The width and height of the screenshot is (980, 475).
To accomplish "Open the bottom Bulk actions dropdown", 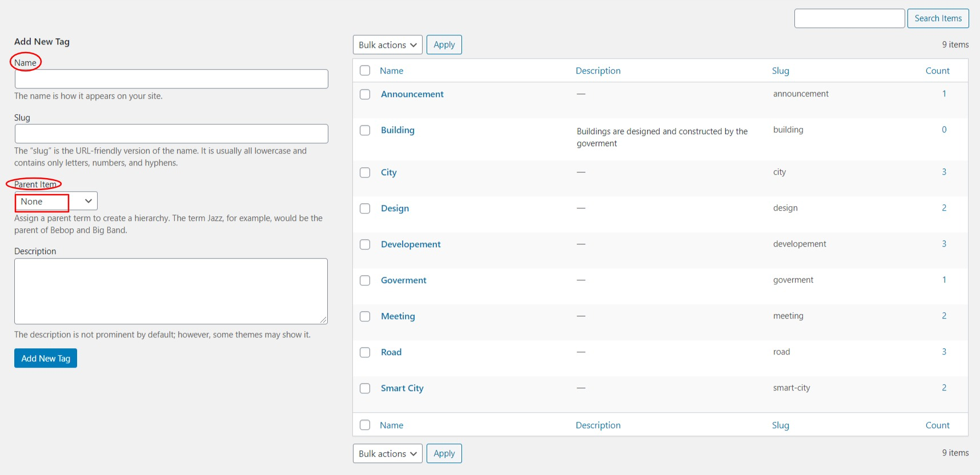I will pyautogui.click(x=387, y=454).
